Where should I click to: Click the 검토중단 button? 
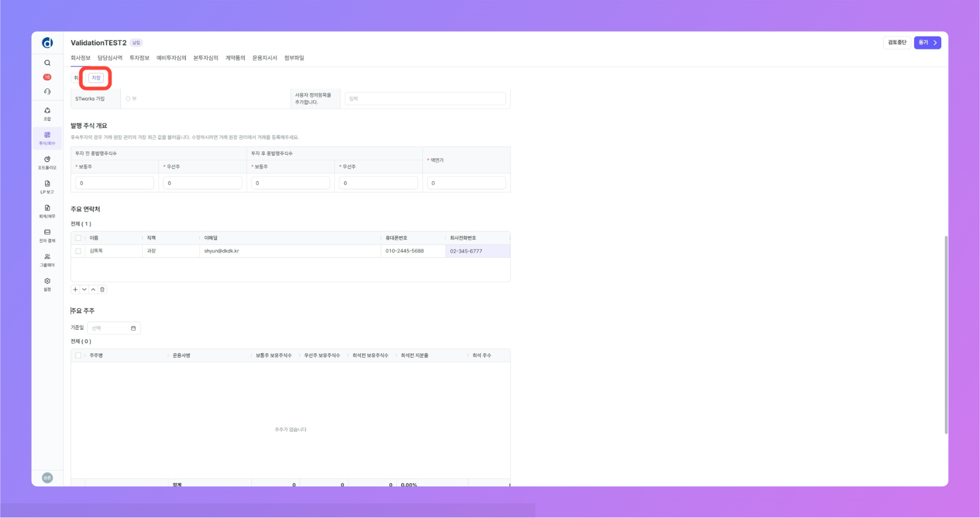tap(897, 43)
